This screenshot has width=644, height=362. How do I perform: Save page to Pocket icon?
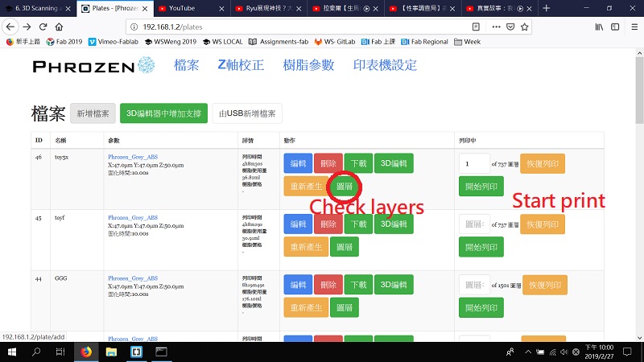[510, 27]
